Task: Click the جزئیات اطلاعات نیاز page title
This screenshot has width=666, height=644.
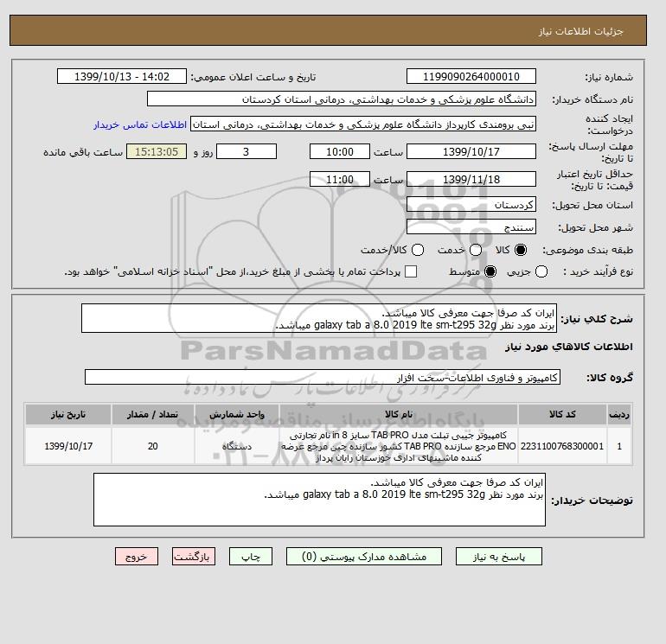Action: (580, 31)
